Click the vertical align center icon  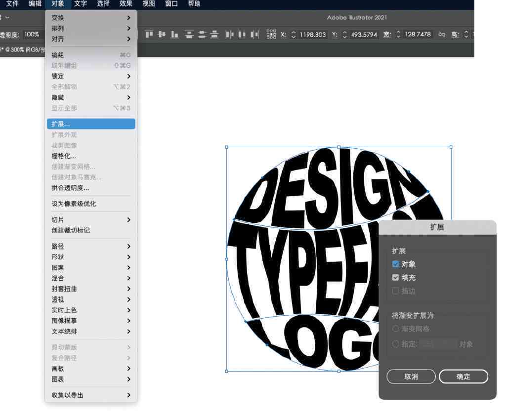[x=162, y=34]
